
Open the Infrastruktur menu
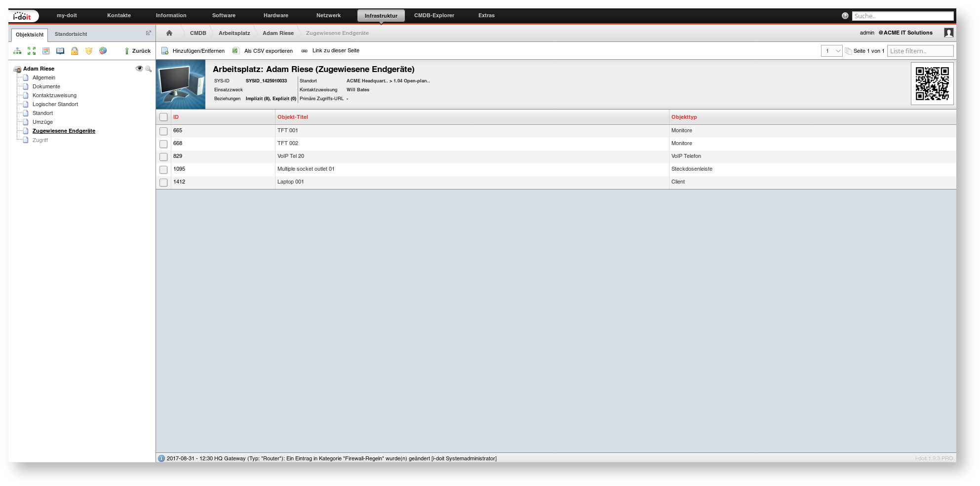pos(381,16)
